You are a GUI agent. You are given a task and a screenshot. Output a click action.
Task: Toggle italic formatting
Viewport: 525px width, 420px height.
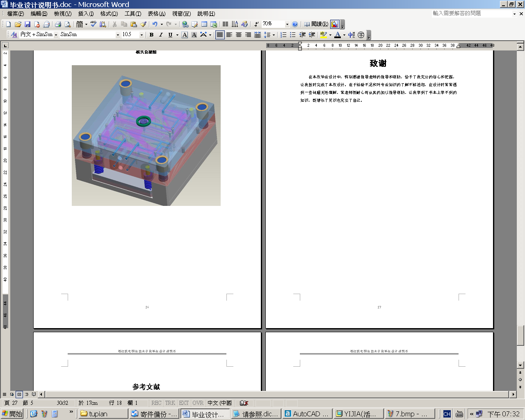click(161, 35)
